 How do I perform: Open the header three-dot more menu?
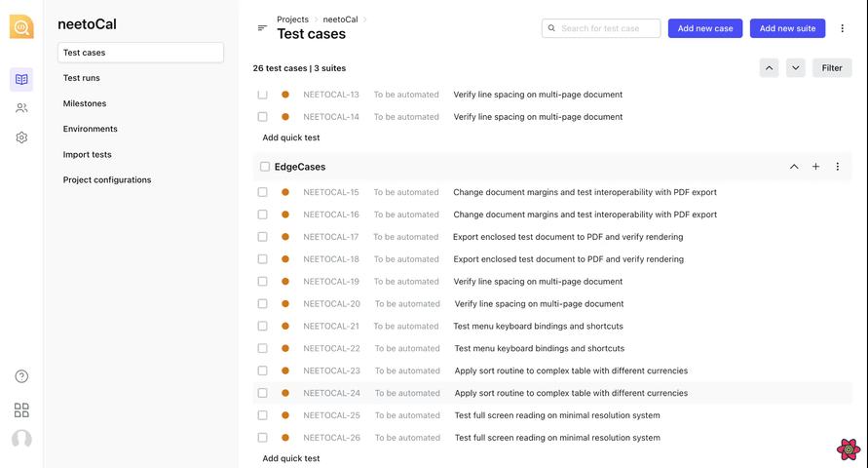click(842, 28)
